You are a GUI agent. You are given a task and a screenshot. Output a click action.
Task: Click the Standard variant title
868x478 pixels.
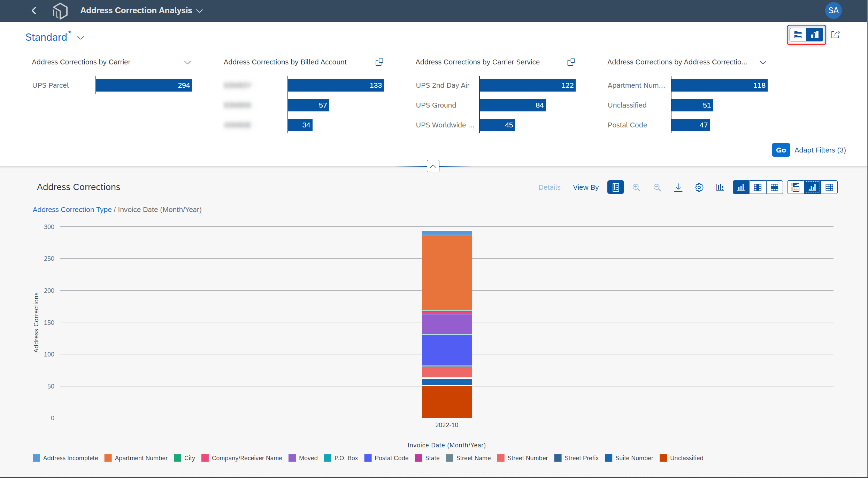tap(46, 37)
